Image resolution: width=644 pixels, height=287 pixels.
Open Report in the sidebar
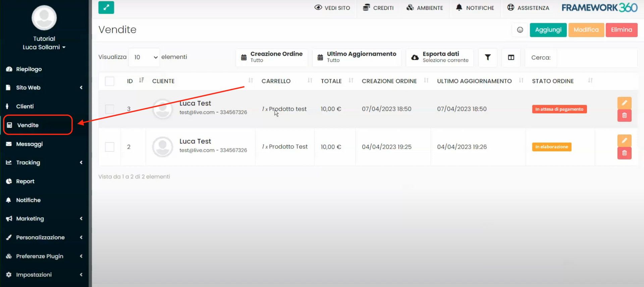[x=25, y=181]
